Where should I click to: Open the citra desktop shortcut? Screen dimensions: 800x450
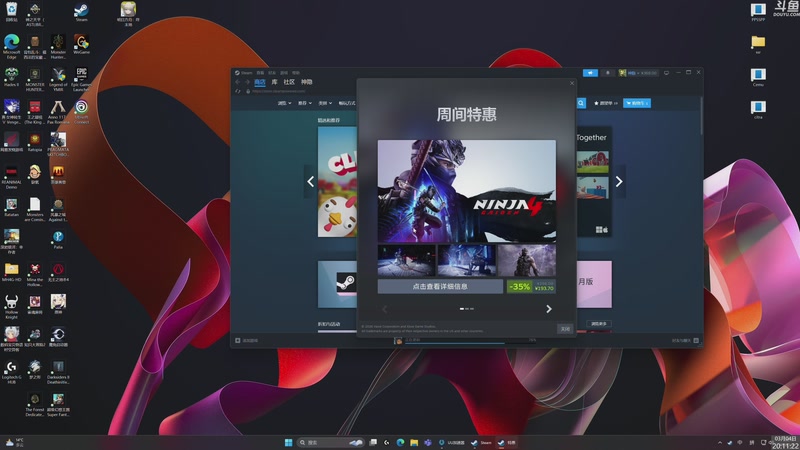click(758, 110)
